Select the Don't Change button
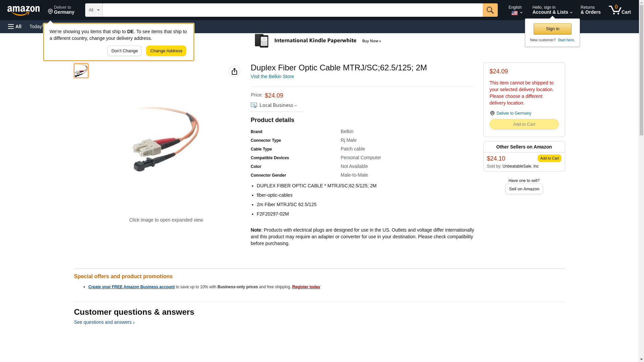This screenshot has width=644, height=362. coord(124,51)
